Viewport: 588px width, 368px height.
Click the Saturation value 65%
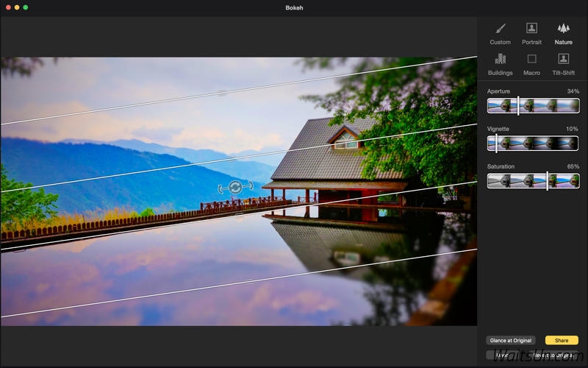[573, 166]
